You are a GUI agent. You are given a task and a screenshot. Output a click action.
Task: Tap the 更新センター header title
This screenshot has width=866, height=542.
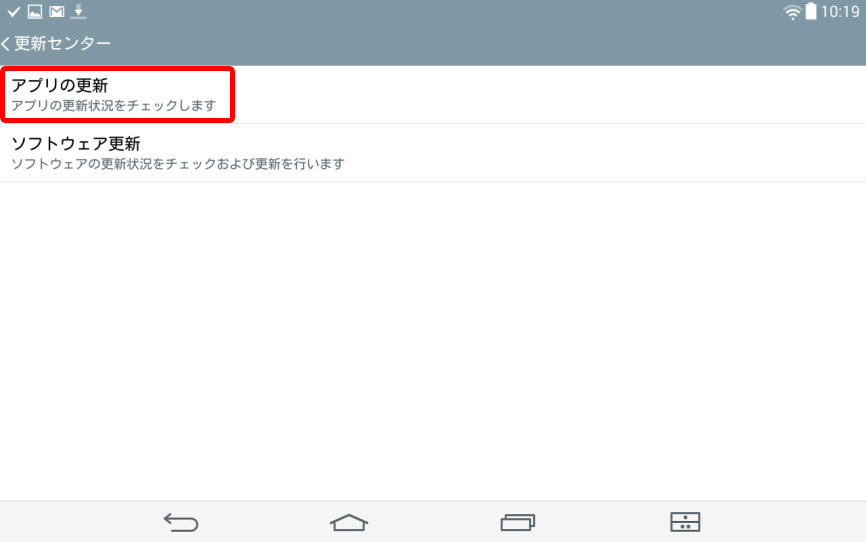pyautogui.click(x=62, y=44)
